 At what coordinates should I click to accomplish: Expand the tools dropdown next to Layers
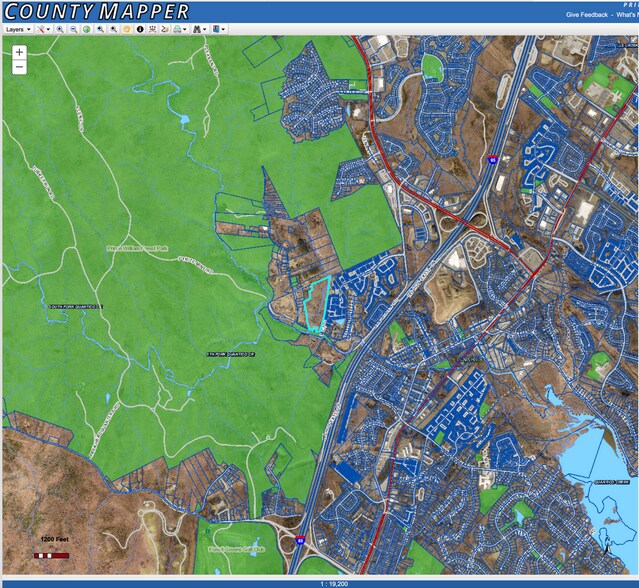[x=44, y=29]
